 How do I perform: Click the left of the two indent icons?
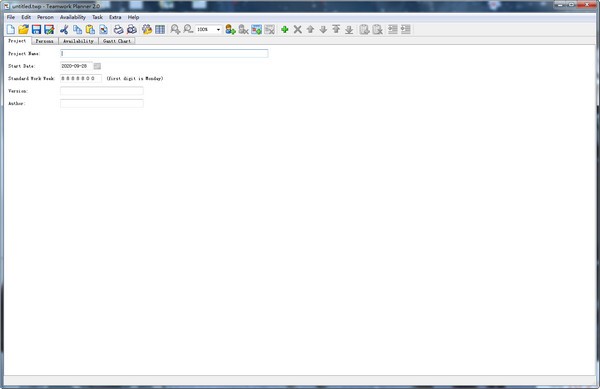(x=393, y=29)
